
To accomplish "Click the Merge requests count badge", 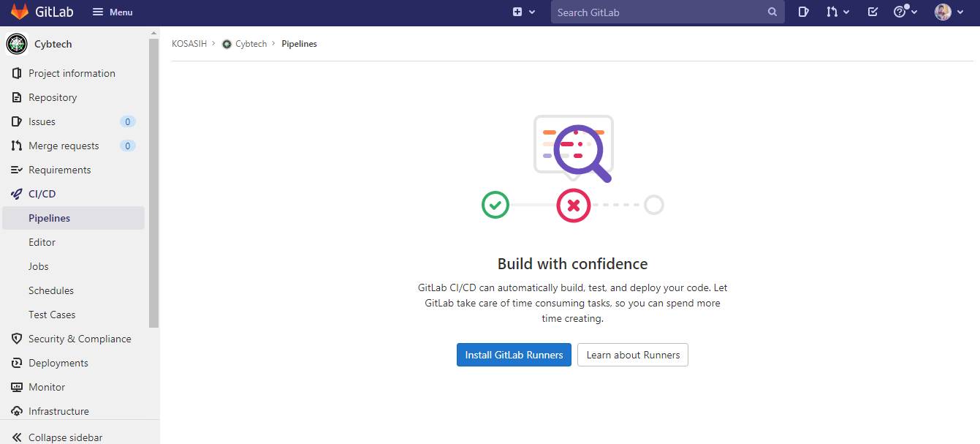I will click(128, 146).
